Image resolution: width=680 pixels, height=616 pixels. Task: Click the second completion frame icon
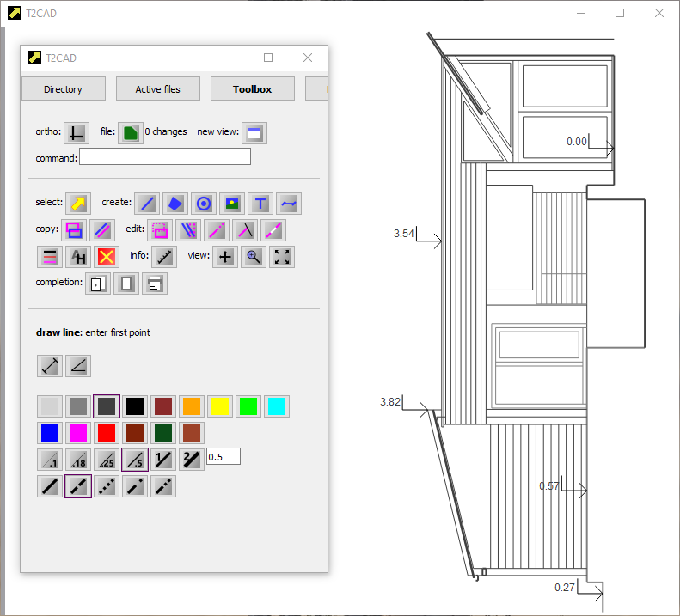pos(126,284)
